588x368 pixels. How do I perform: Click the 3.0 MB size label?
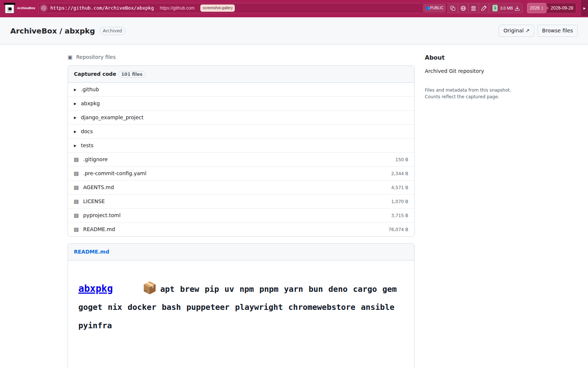(x=506, y=8)
